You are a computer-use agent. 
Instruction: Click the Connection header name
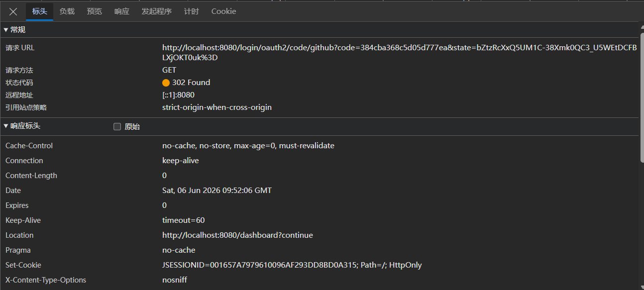click(x=24, y=161)
